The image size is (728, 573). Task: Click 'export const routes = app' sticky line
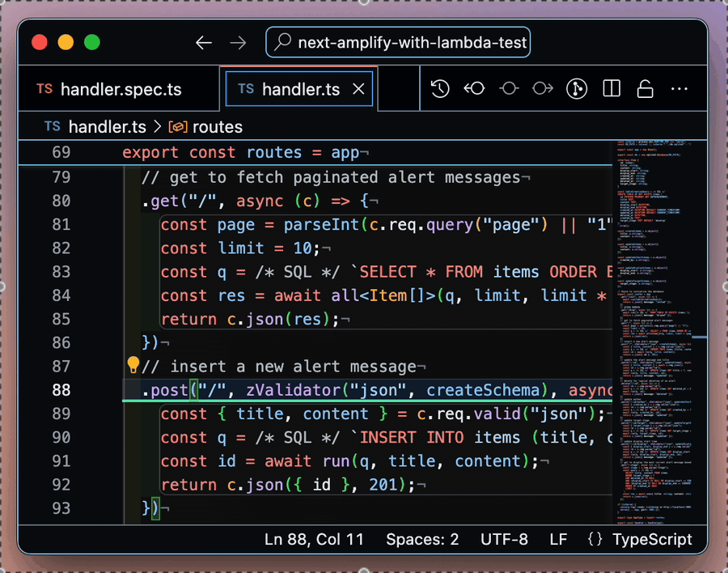[x=240, y=152]
